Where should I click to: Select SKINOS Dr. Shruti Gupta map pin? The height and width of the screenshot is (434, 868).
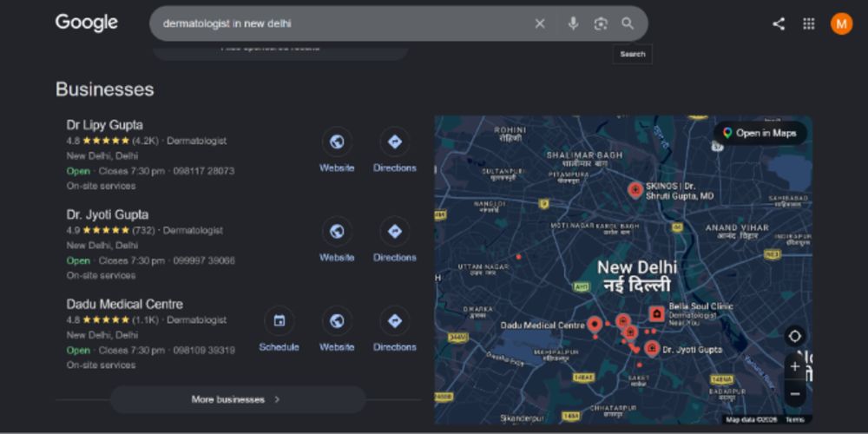[x=635, y=190]
